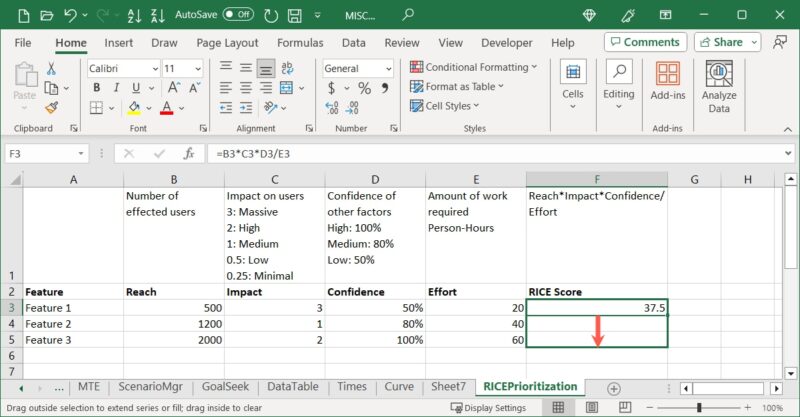Toggle Italic formatting

point(116,88)
